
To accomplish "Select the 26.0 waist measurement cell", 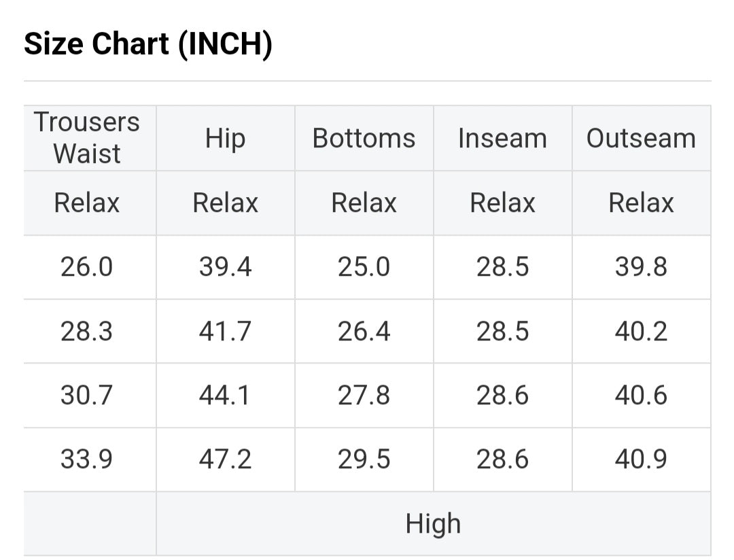I will point(87,267).
